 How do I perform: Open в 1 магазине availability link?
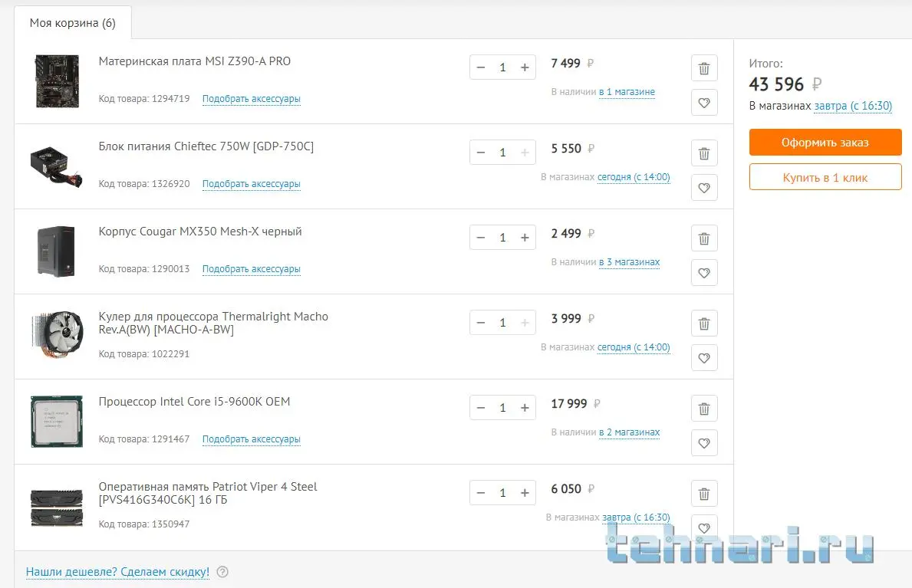(x=627, y=92)
